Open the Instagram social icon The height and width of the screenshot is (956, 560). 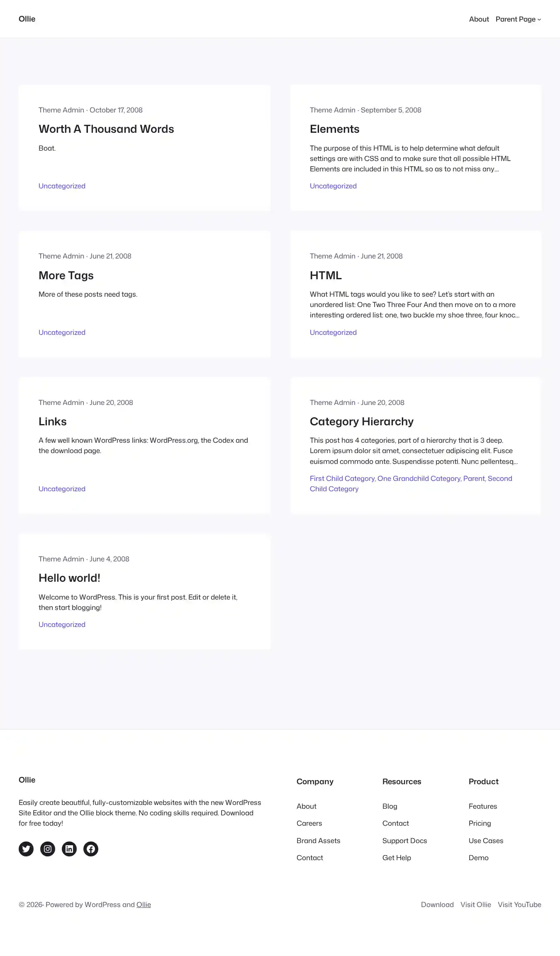pyautogui.click(x=48, y=849)
